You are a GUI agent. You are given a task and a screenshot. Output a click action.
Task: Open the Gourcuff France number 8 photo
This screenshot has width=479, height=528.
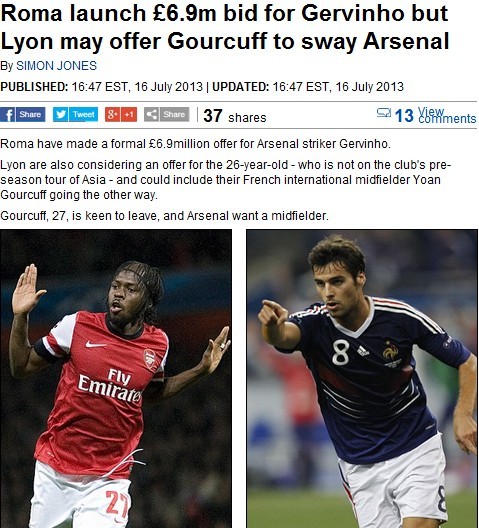[x=362, y=378]
